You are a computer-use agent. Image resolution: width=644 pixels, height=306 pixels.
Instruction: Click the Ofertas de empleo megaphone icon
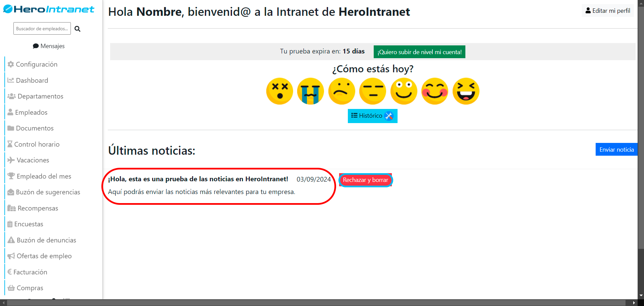(11, 256)
